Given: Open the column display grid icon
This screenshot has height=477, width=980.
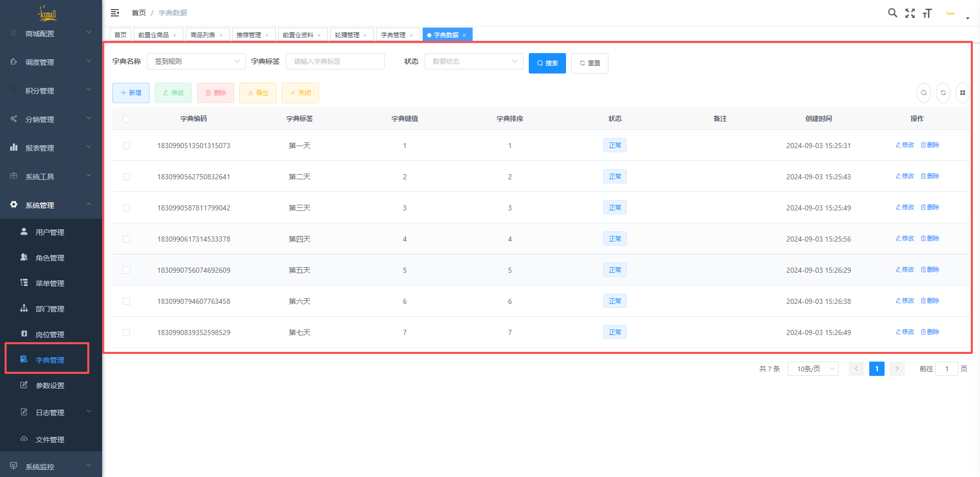Looking at the screenshot, I should 962,93.
